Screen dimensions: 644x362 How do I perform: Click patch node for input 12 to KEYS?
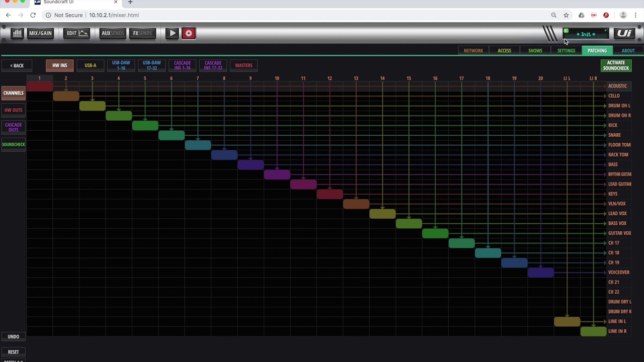[330, 194]
